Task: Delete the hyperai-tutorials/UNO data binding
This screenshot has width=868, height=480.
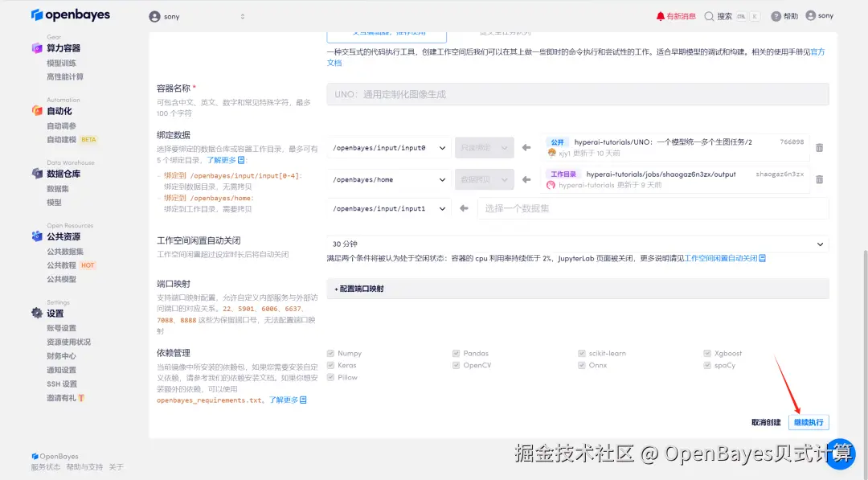Action: pos(819,148)
